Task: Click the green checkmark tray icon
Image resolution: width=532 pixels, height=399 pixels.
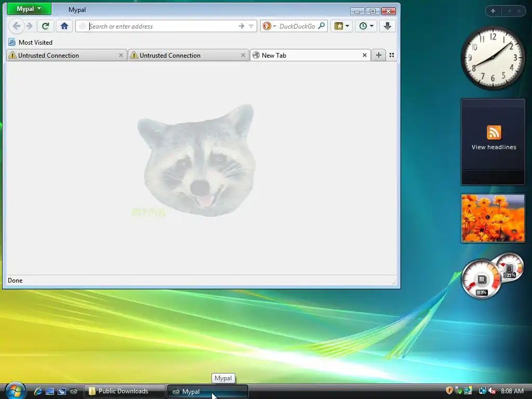Action: tap(458, 391)
